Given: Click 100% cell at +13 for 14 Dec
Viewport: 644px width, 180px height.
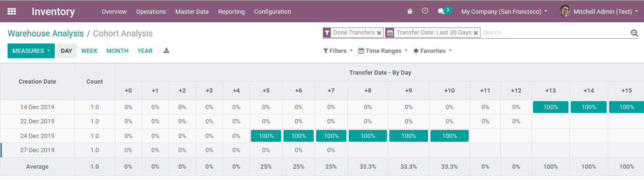Looking at the screenshot, I should pos(550,107).
